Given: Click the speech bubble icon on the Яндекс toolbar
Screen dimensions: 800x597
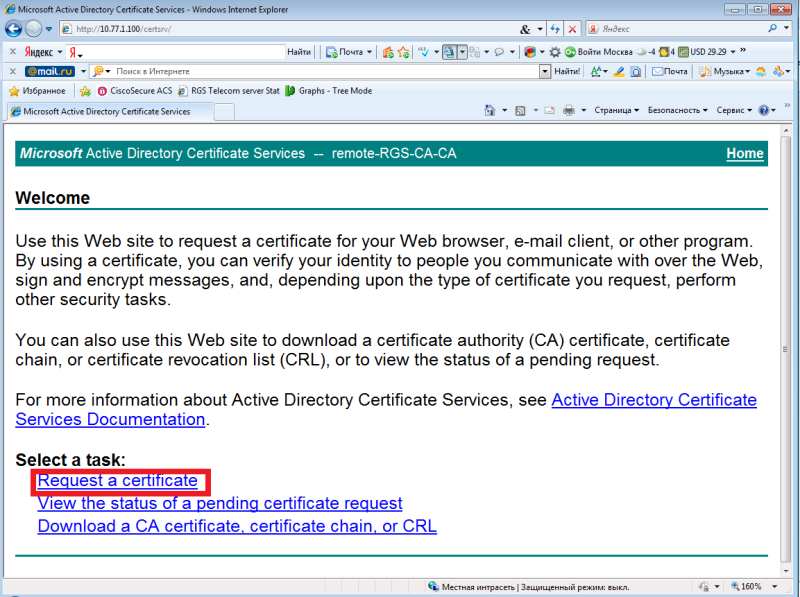Looking at the screenshot, I should tap(499, 52).
